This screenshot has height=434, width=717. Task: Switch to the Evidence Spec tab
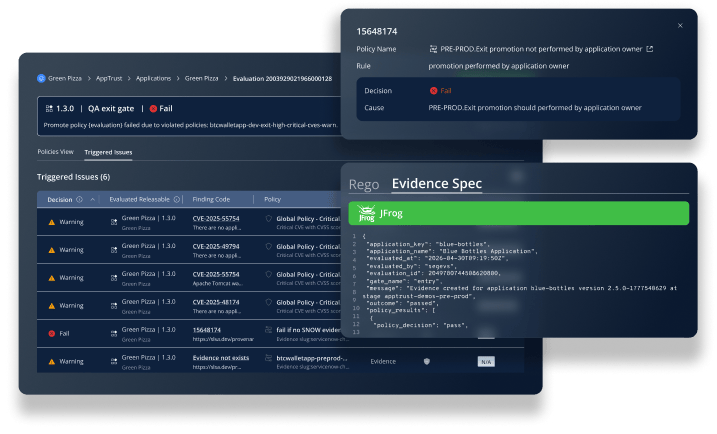pos(437,183)
